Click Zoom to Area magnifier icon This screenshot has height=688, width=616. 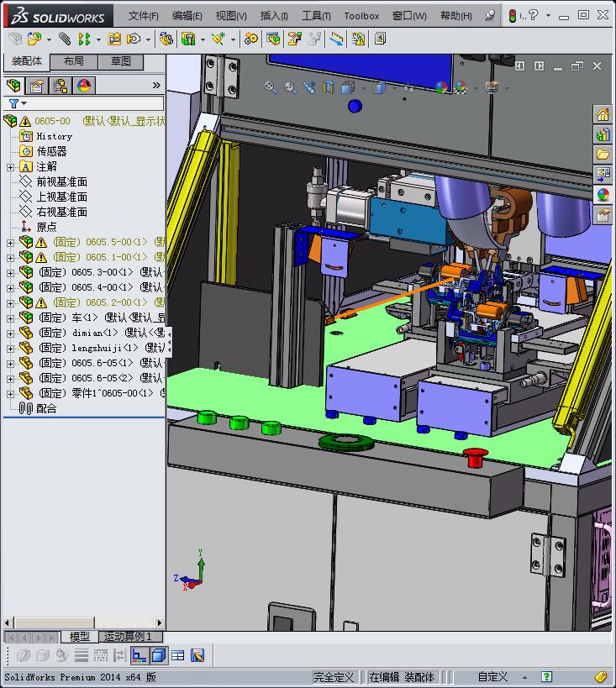290,87
